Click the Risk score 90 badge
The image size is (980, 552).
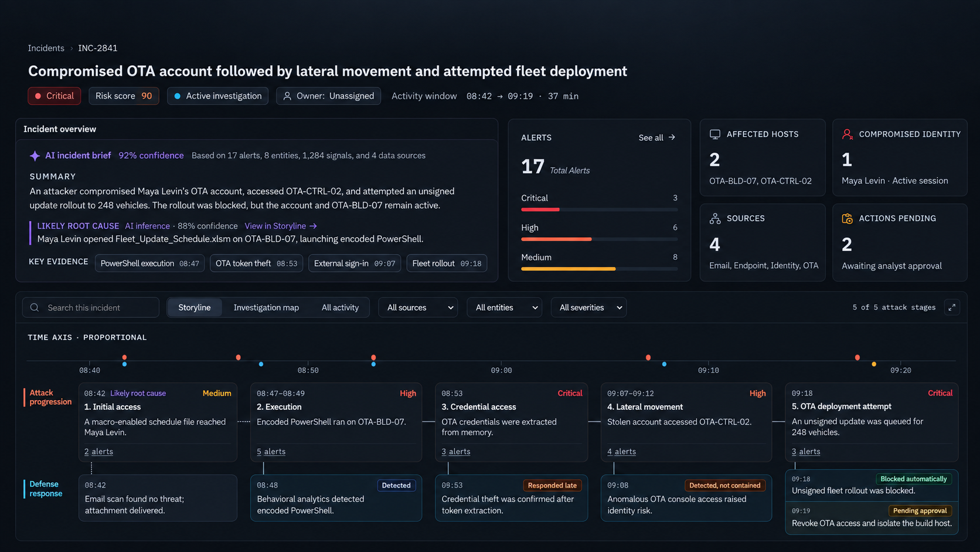(124, 96)
